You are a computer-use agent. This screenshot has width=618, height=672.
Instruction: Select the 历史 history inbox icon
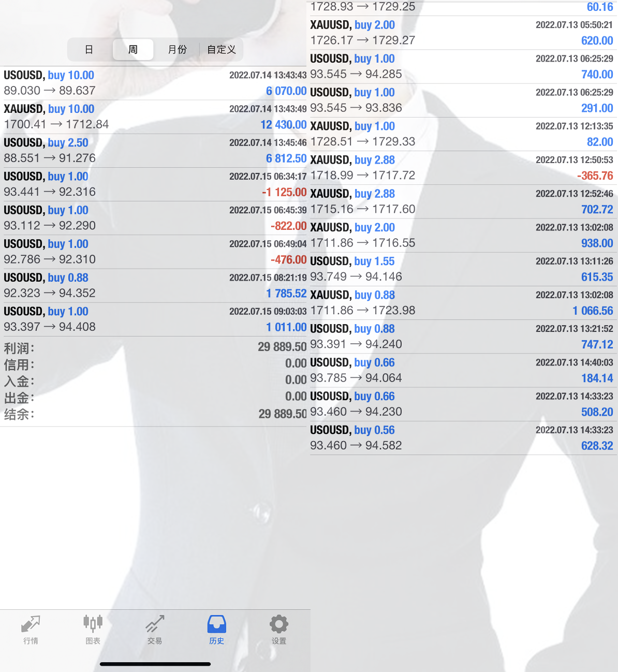(x=216, y=629)
